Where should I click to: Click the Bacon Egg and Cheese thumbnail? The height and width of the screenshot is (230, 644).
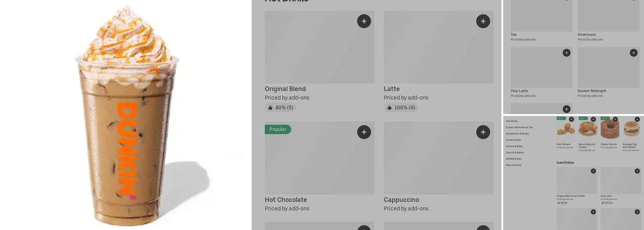point(587,130)
